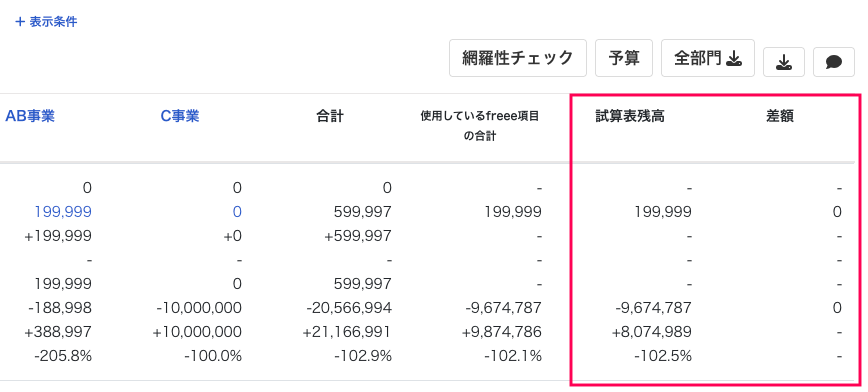This screenshot has width=868, height=392.
Task: Click the blue 0 value under C事業
Action: click(237, 212)
